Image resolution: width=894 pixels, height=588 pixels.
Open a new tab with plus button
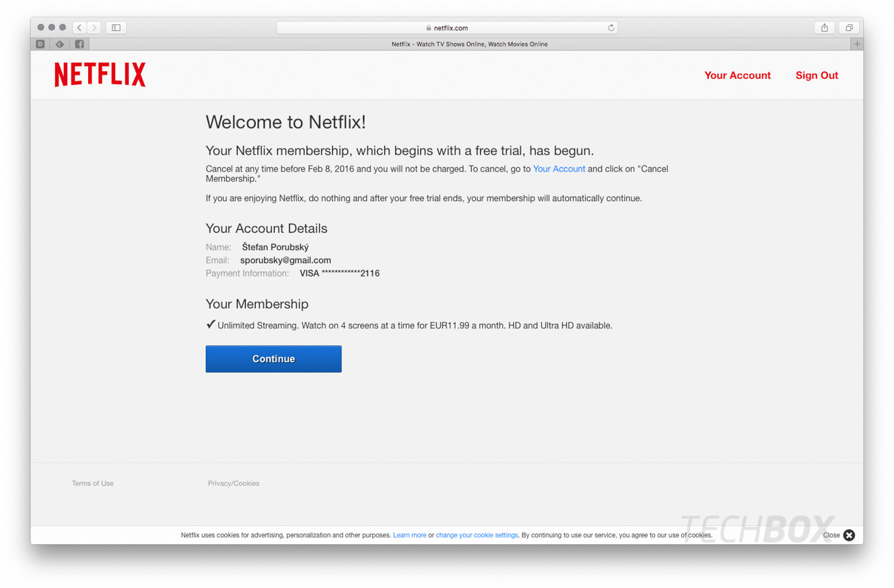(x=857, y=44)
